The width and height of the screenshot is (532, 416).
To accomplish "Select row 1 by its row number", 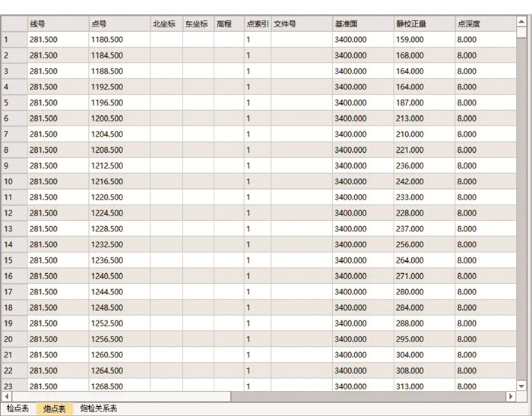I will (14, 39).
